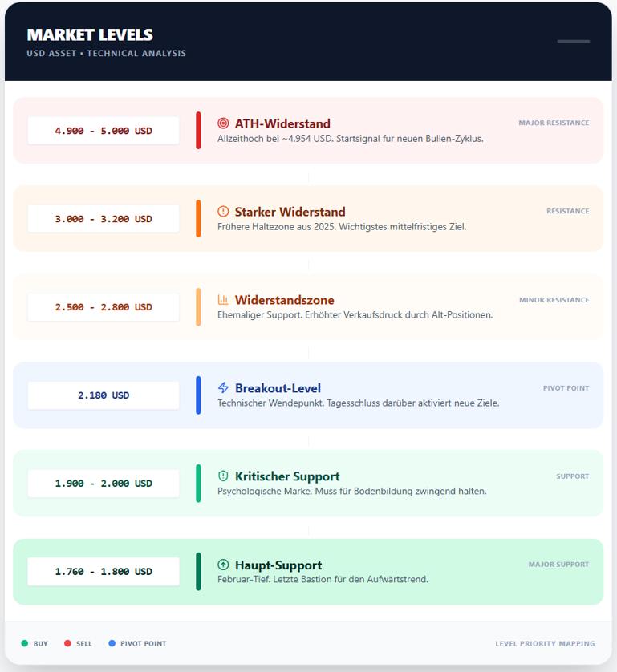Click the target icon beside ATH-Widerstand
This screenshot has width=617, height=672.
(223, 123)
